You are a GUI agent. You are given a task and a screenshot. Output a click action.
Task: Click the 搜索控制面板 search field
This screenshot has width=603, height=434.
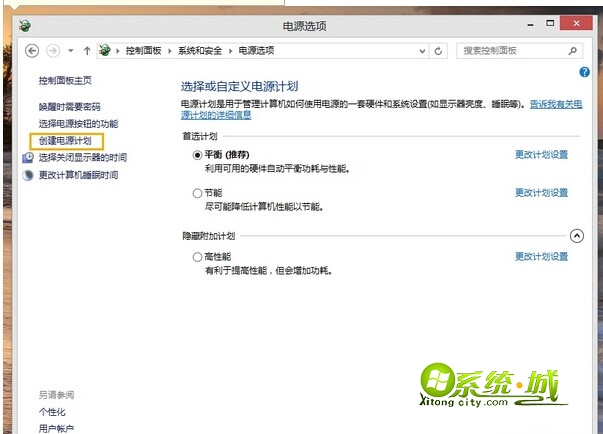pyautogui.click(x=510, y=50)
